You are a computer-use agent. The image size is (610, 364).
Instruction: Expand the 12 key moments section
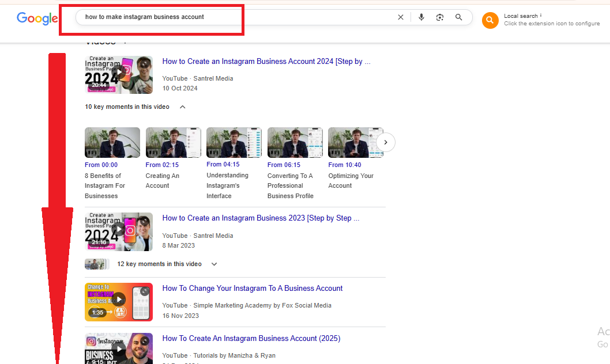214,264
